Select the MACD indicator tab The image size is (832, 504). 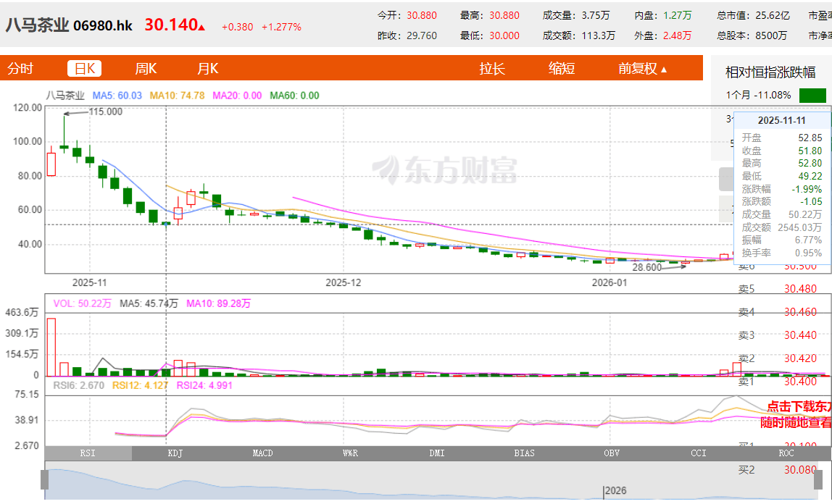point(262,453)
